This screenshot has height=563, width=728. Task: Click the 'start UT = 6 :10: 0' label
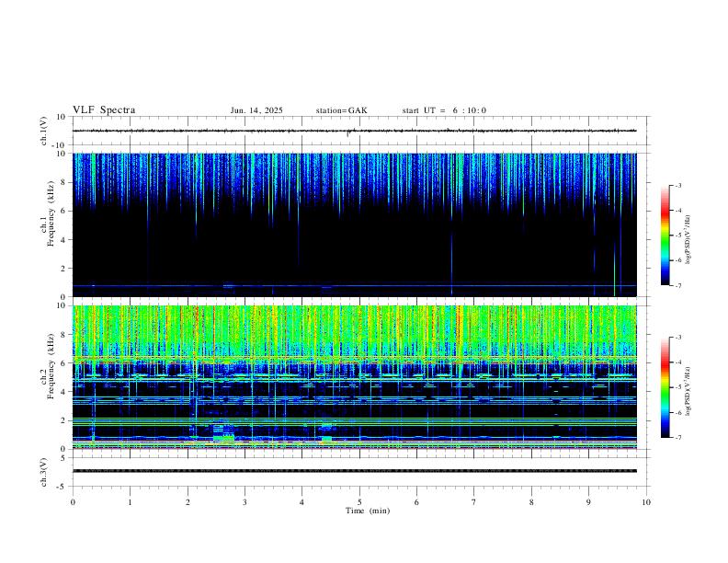coord(444,110)
